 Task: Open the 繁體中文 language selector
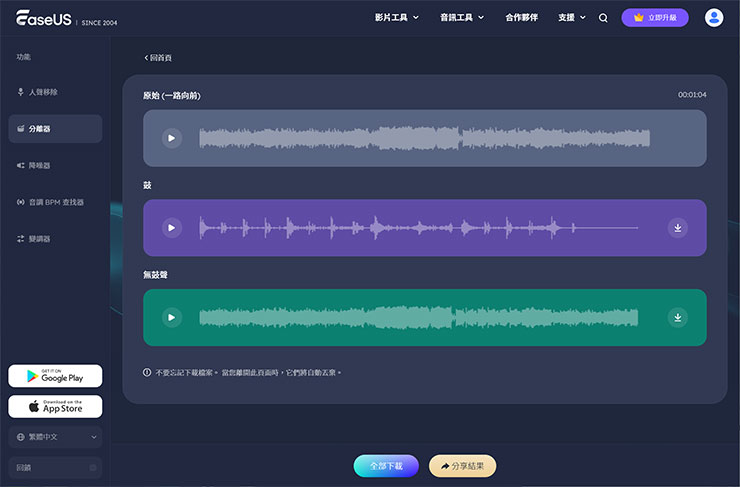tap(55, 437)
